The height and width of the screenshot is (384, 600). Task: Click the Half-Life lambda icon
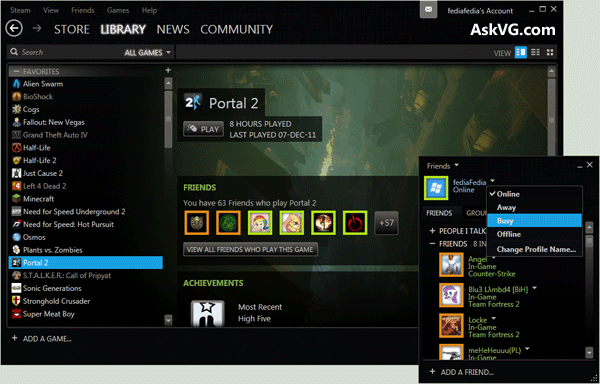click(x=16, y=148)
